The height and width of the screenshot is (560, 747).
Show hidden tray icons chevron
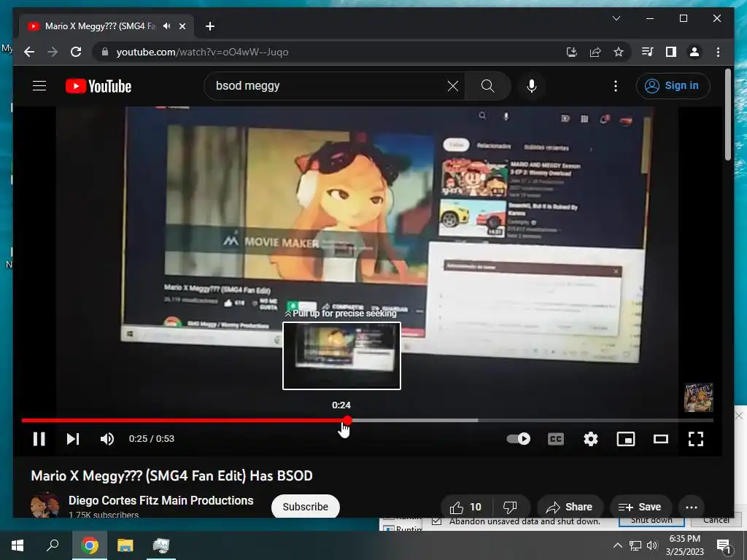(x=617, y=545)
